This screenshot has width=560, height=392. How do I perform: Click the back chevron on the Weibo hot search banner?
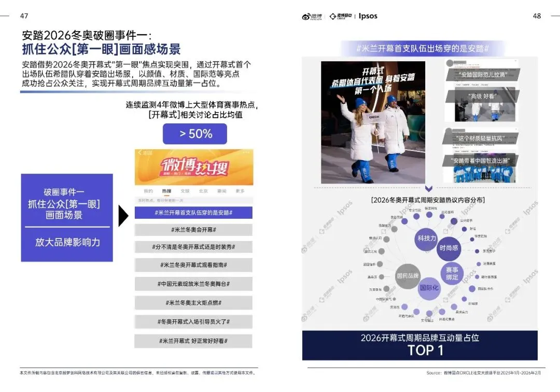(x=140, y=153)
